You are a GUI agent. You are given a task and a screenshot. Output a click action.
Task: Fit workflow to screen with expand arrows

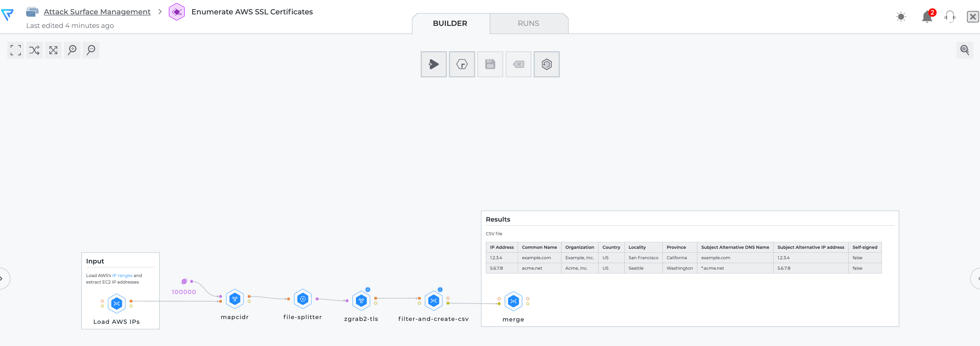(53, 50)
